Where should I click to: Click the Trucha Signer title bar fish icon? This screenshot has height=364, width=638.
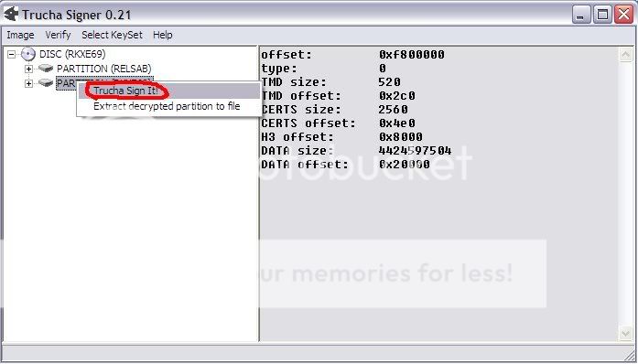(11, 15)
